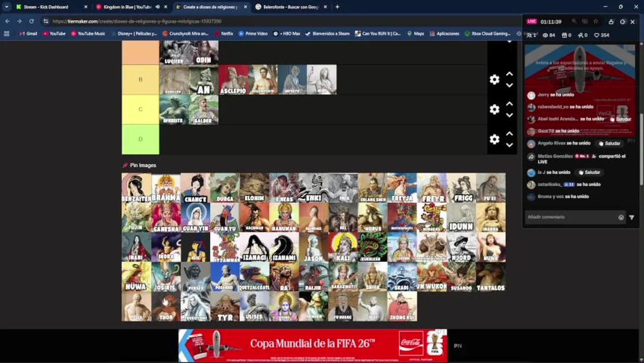Viewport: 644px width, 363px height.
Task: Switch to Belerofonte Google search tab
Action: click(x=291, y=7)
